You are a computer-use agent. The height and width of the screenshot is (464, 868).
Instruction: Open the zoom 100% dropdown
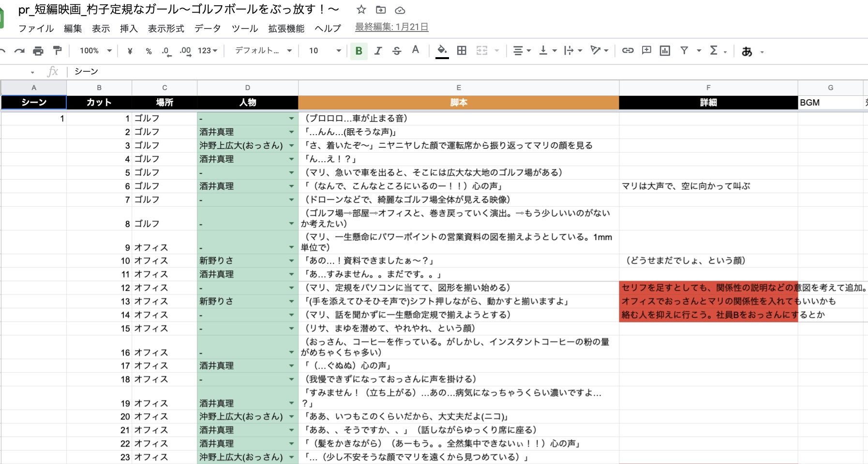[x=95, y=51]
